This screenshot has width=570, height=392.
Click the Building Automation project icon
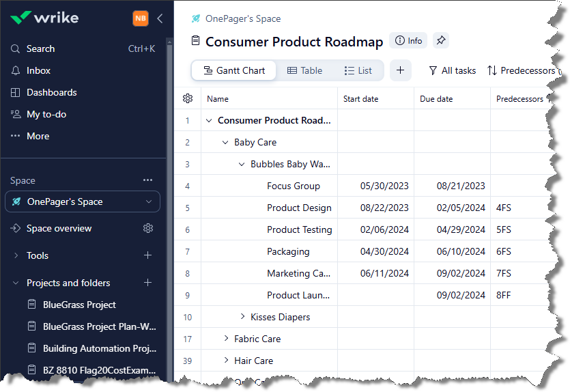(x=32, y=348)
